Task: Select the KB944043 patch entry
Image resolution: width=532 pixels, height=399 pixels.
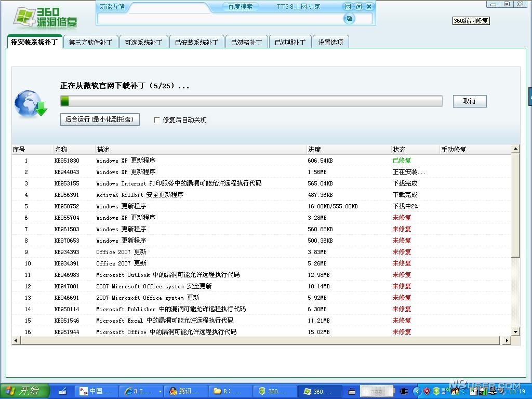Action: [262, 172]
